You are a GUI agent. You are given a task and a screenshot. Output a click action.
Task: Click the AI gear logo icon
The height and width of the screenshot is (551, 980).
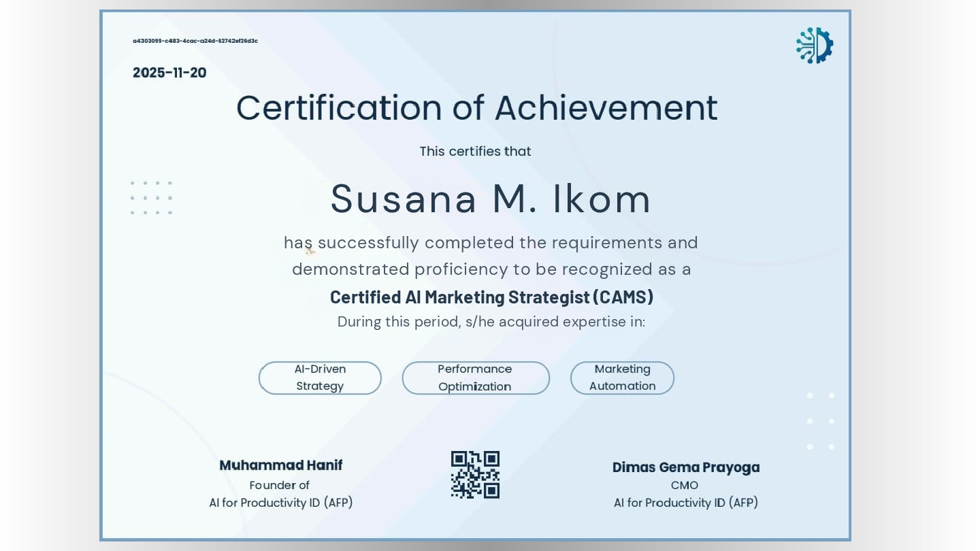pos(815,46)
